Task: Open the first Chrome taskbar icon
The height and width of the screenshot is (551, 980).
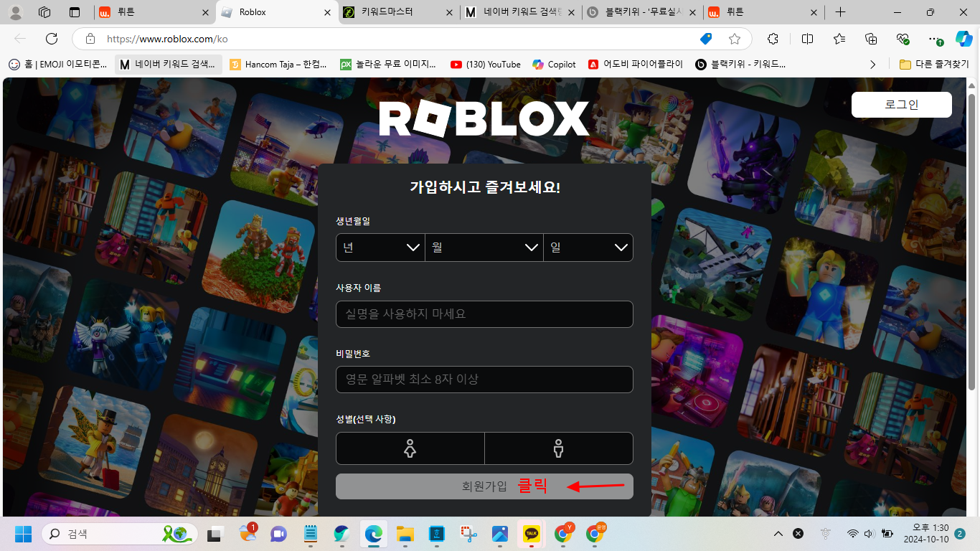Action: (x=563, y=534)
